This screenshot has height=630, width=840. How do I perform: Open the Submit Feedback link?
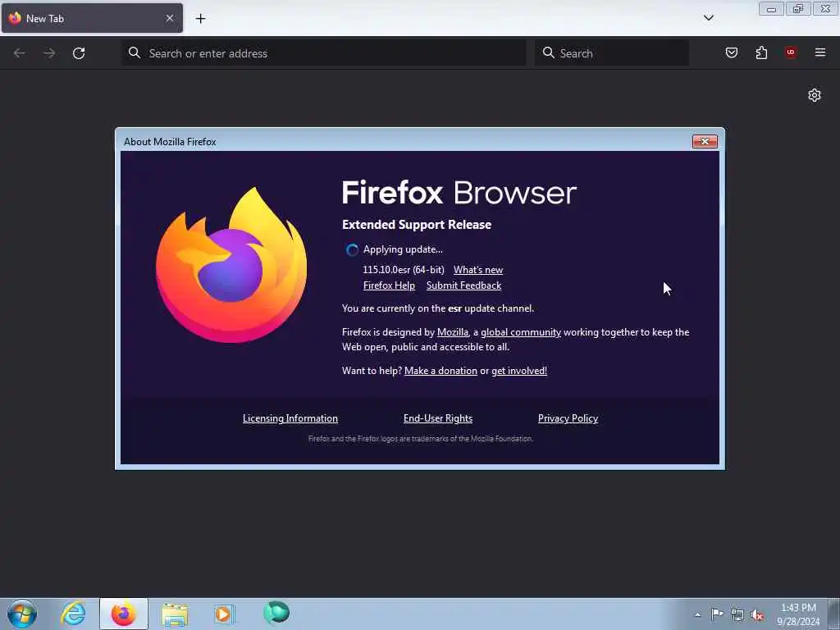464,285
